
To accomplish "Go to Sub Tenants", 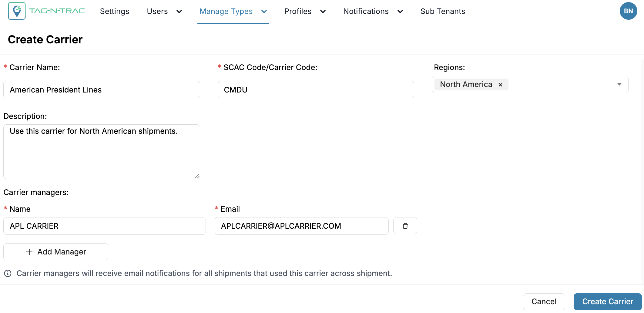I will pyautogui.click(x=443, y=11).
